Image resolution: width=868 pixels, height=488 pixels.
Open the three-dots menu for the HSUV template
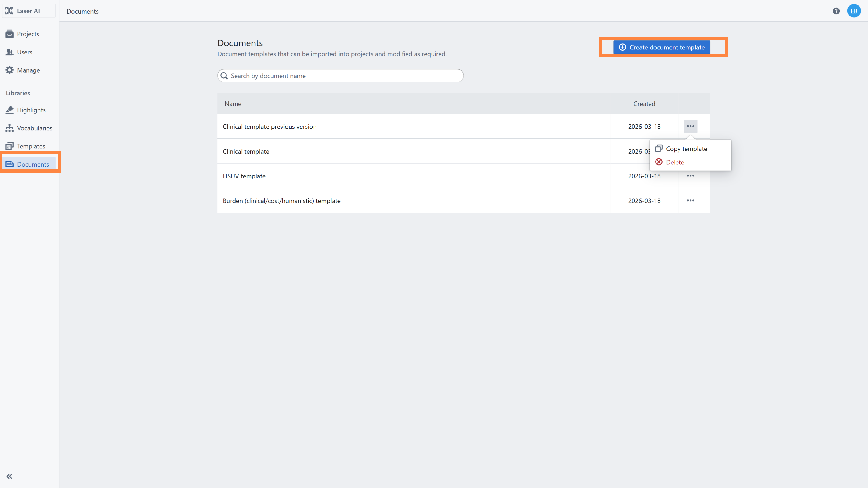(690, 176)
